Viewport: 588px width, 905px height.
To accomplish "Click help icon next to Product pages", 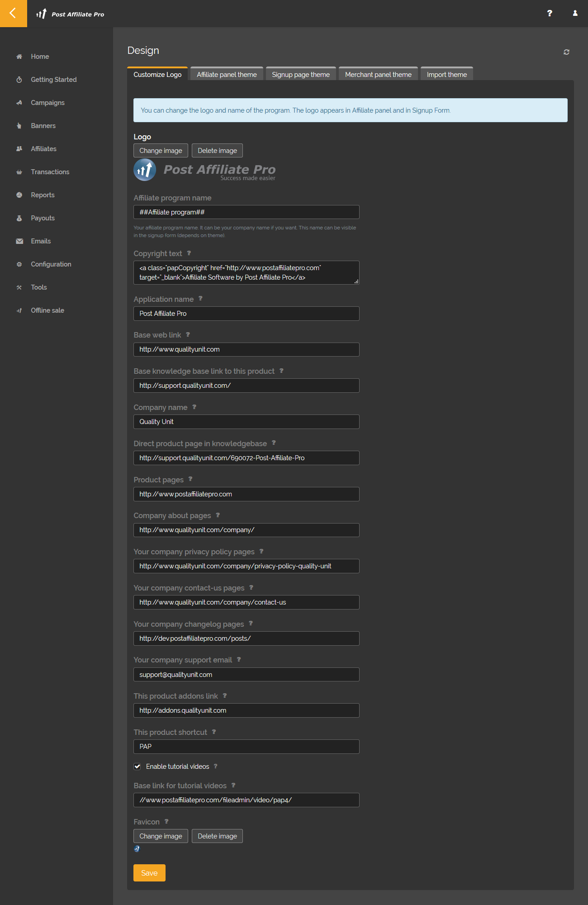I will click(x=190, y=479).
